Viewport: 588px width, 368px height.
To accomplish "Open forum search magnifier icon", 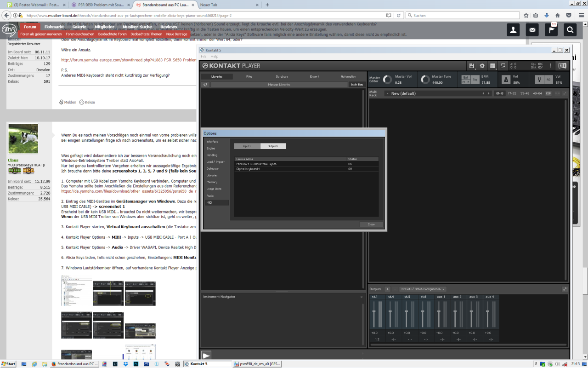I will (570, 30).
